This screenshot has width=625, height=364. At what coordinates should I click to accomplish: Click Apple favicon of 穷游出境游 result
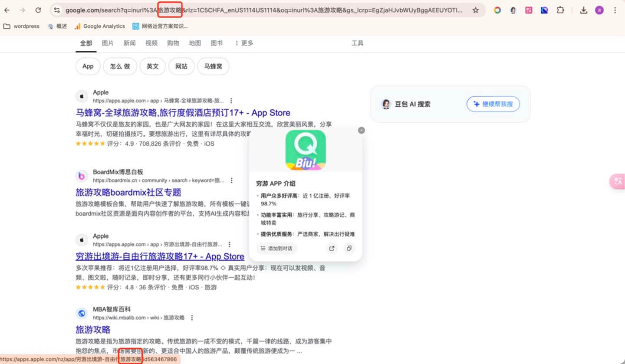coord(82,240)
